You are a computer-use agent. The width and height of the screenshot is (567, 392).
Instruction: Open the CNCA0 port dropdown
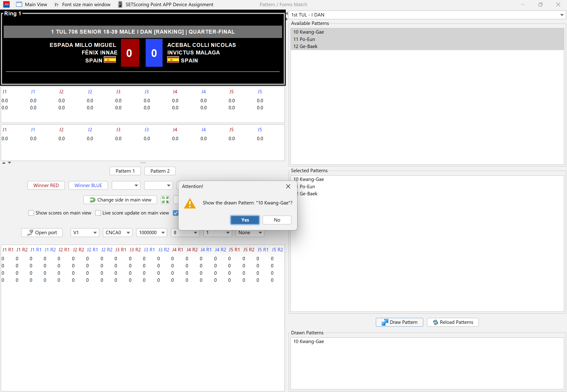pos(118,232)
